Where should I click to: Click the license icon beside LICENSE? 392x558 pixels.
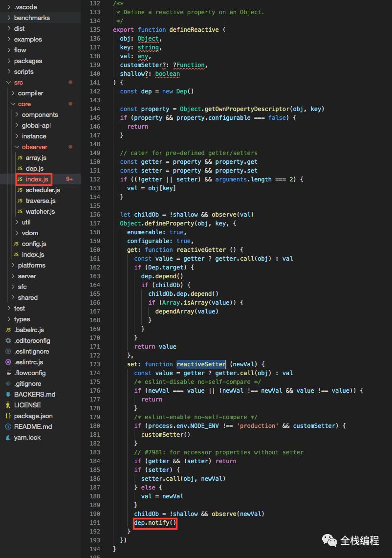click(8, 405)
